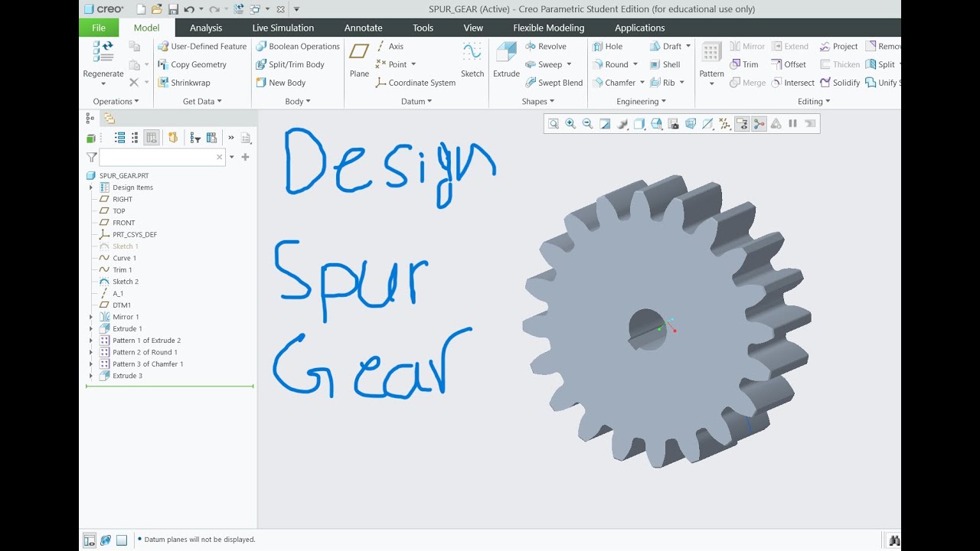The image size is (980, 551).
Task: Open the Get Data group dropdown
Action: (x=202, y=101)
